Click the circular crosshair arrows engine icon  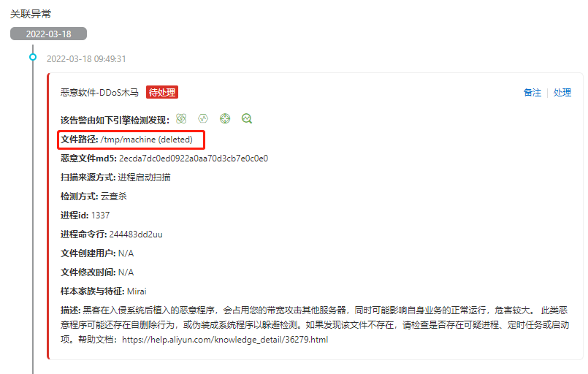[225, 119]
